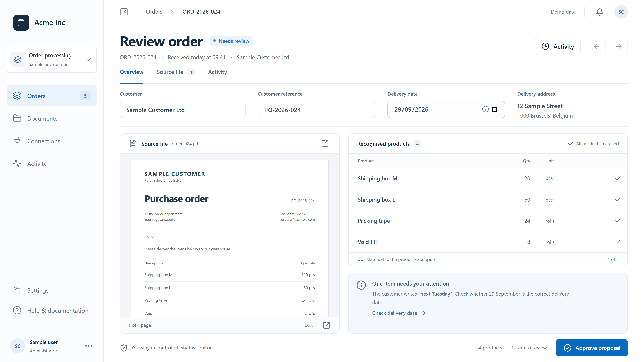The image size is (644, 362).
Task: Select the Shipping box L row
Action: [488, 200]
